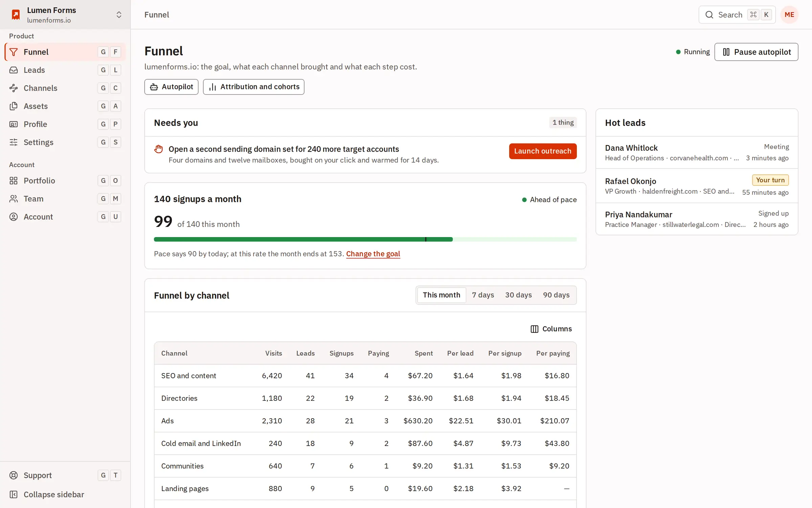Select the Communities channel row
This screenshot has width=812, height=508.
(x=365, y=466)
